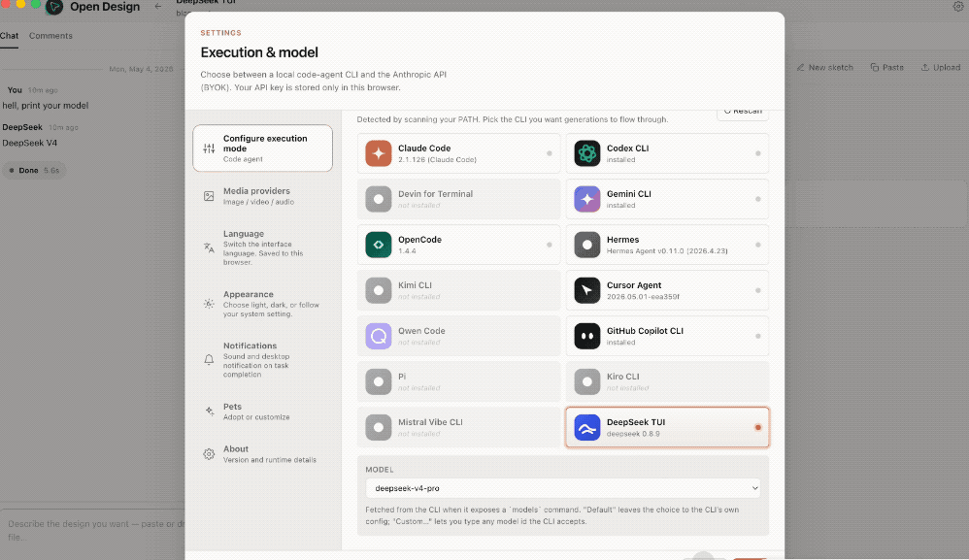This screenshot has height=560, width=969.
Task: Open the Language settings section
Action: 263,247
